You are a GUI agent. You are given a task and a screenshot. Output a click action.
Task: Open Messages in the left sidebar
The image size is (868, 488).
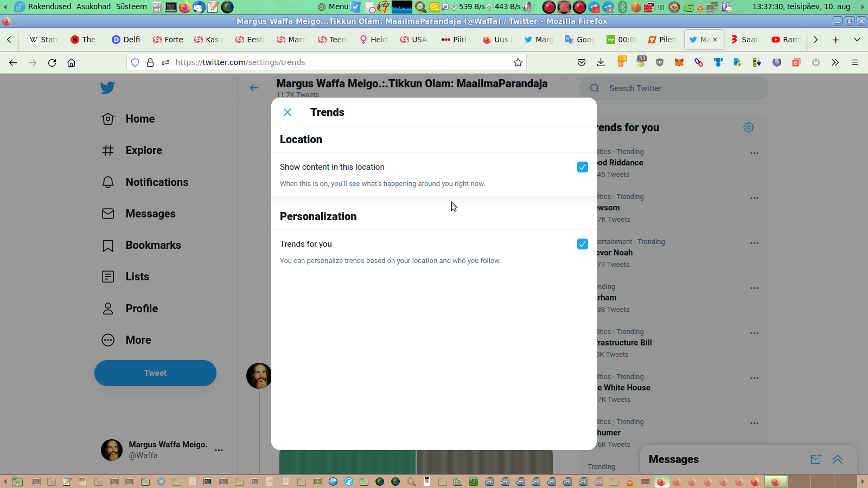[139, 214]
